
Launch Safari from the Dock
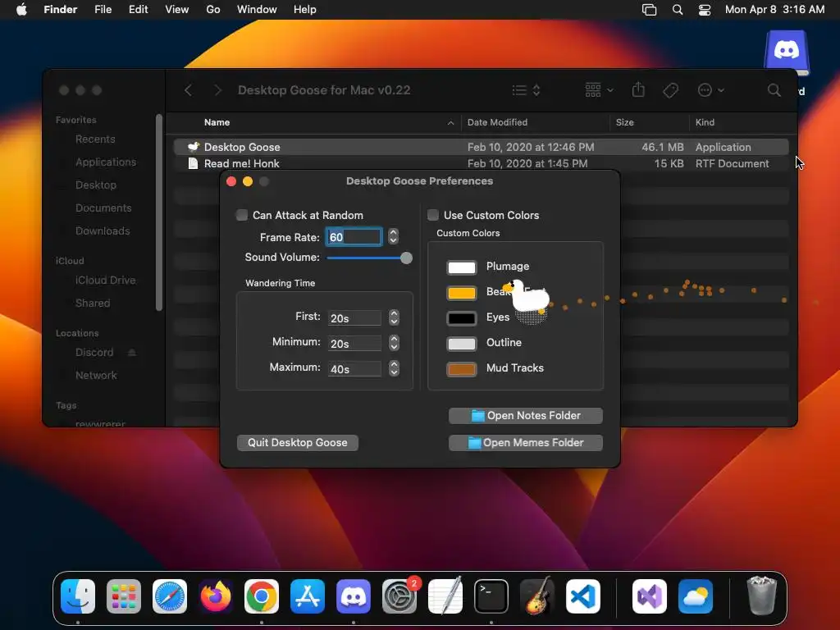tap(170, 596)
